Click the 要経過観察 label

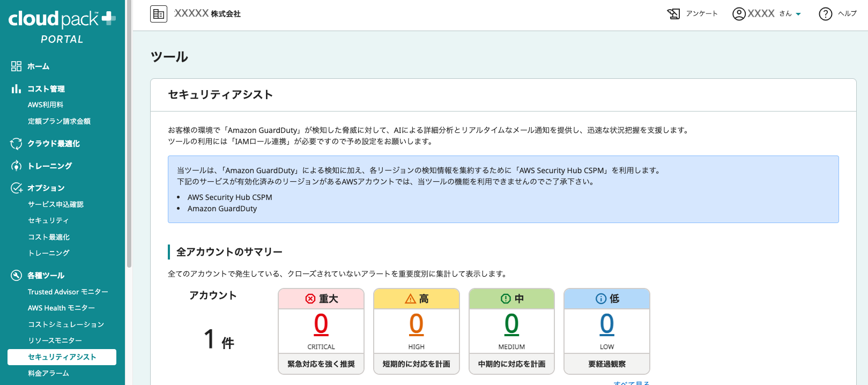[607, 364]
